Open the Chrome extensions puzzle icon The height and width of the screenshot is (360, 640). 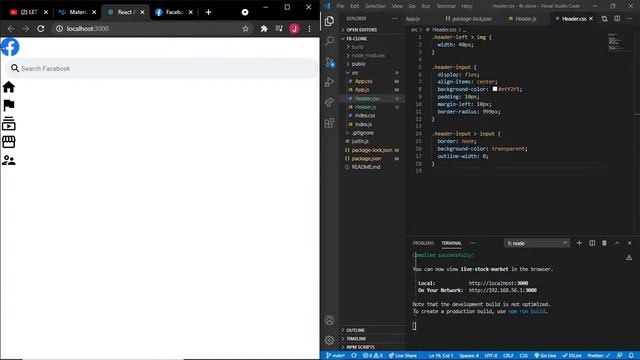pos(264,29)
